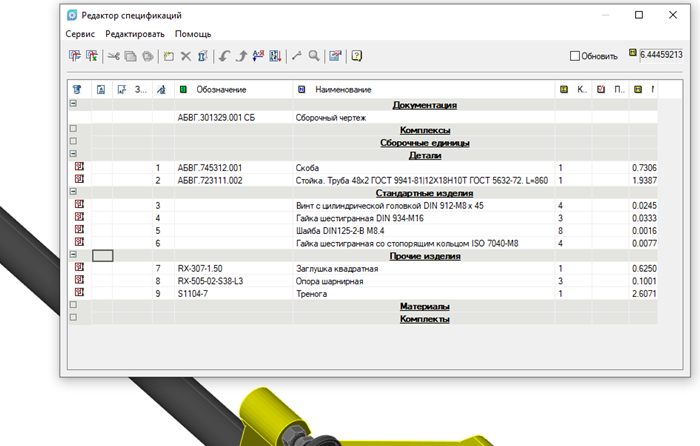Collapse the Детали section
The height and width of the screenshot is (446, 700).
73,155
